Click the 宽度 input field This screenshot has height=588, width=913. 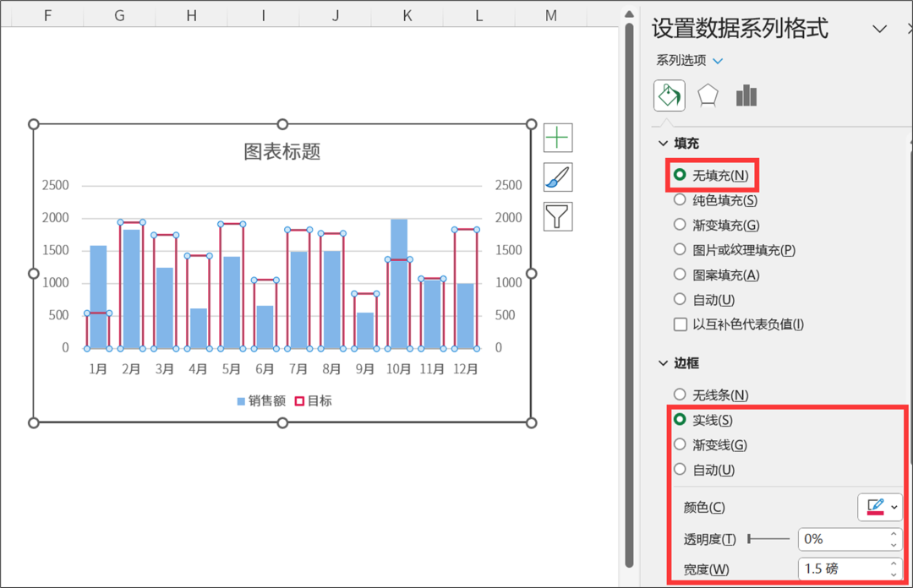click(x=842, y=569)
